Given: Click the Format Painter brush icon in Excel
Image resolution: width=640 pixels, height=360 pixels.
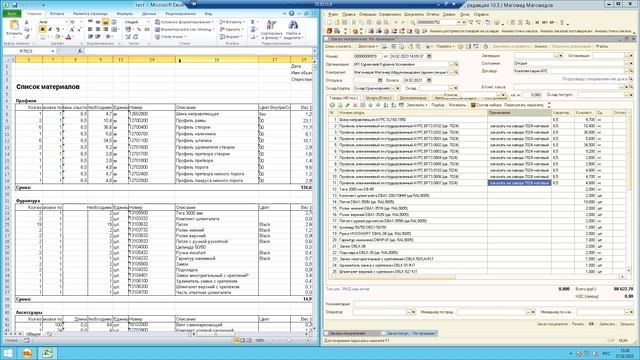Looking at the screenshot, I should [x=27, y=37].
